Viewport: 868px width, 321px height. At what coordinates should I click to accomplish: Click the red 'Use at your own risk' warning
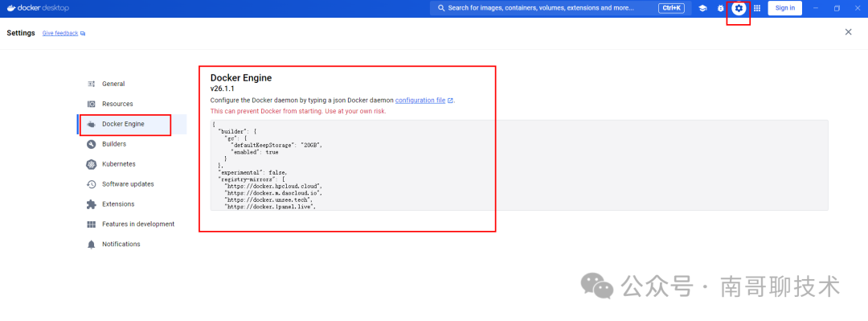298,111
